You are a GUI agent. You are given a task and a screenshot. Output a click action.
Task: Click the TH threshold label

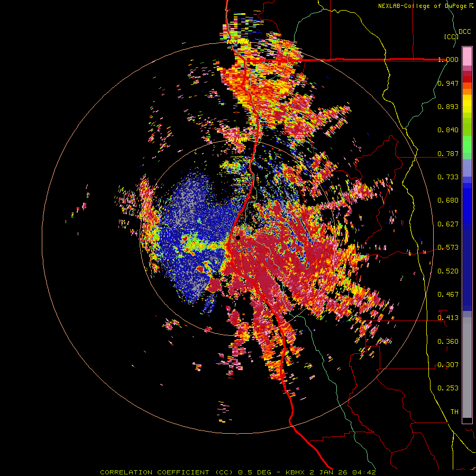coord(454,412)
